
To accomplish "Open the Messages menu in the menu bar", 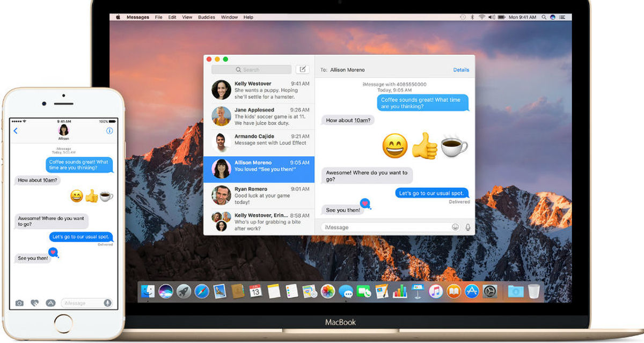I will tap(138, 17).
